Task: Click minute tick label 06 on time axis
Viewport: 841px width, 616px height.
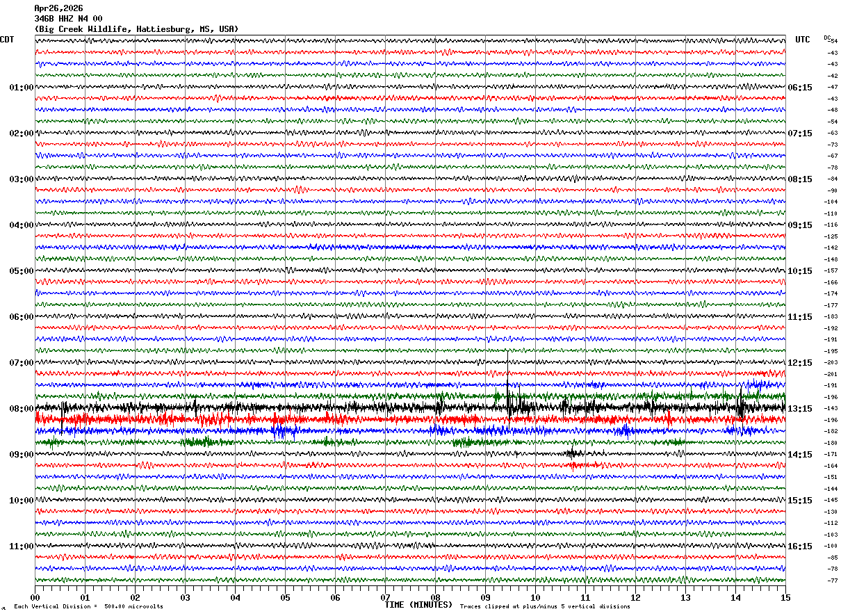Action: pos(335,598)
